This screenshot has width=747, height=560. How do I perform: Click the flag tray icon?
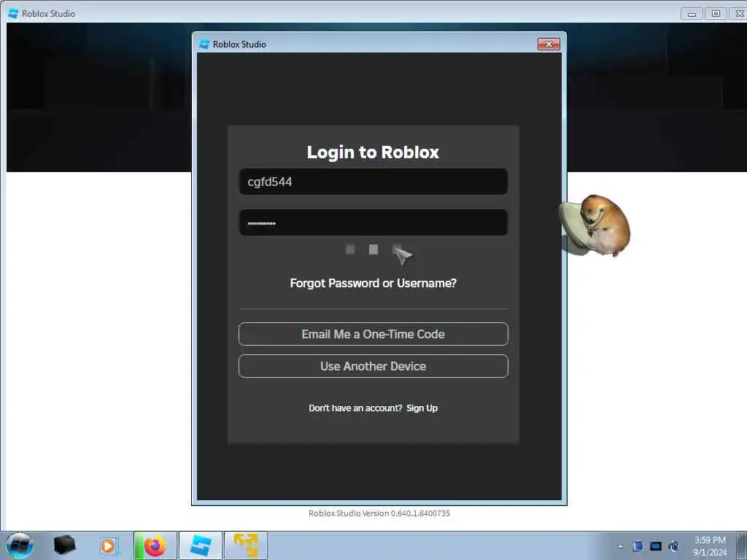click(638, 545)
